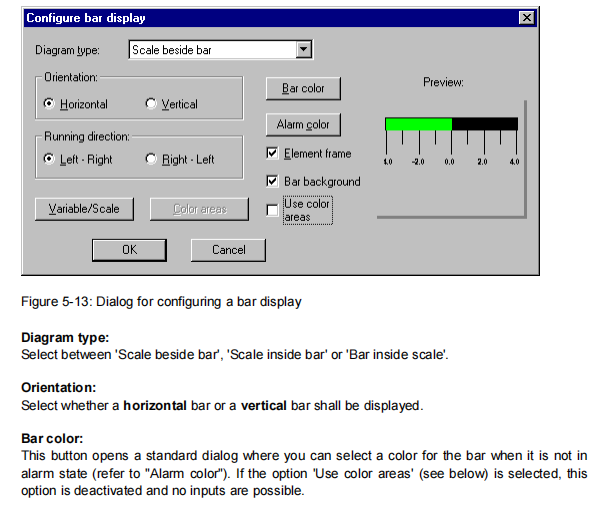Image resolution: width=615 pixels, height=509 pixels.
Task: Click the black portion of preview bar
Action: click(484, 124)
